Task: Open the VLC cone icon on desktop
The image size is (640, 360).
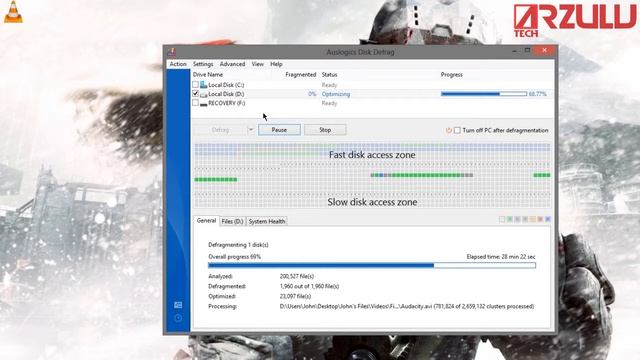Action: [13, 11]
